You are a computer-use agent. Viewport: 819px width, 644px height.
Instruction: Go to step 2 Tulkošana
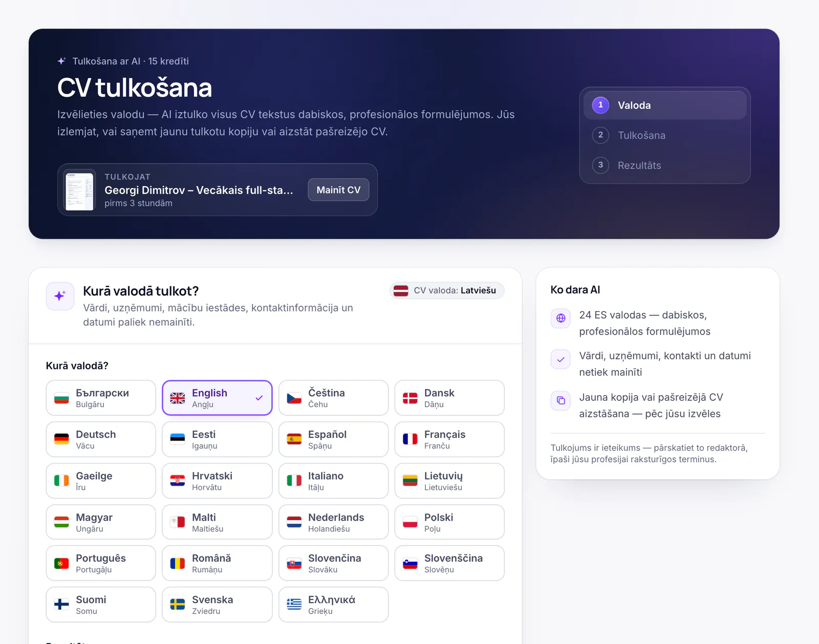tap(665, 136)
